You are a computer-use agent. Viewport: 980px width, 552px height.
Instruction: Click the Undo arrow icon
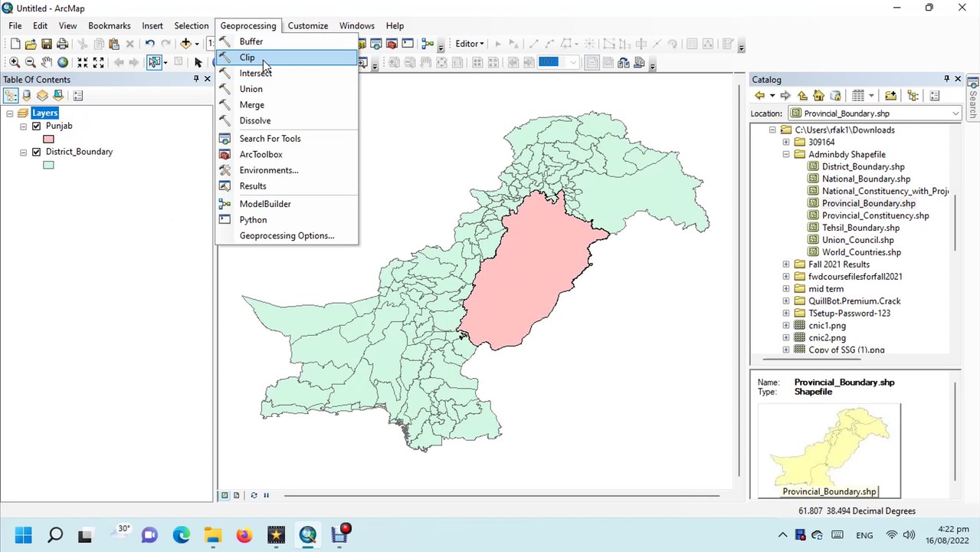pyautogui.click(x=149, y=44)
